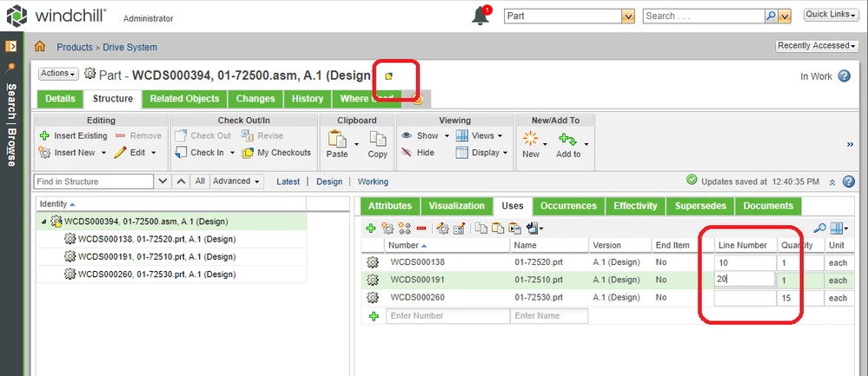Open the Occurrences tab
This screenshot has width=868, height=376.
coord(568,206)
